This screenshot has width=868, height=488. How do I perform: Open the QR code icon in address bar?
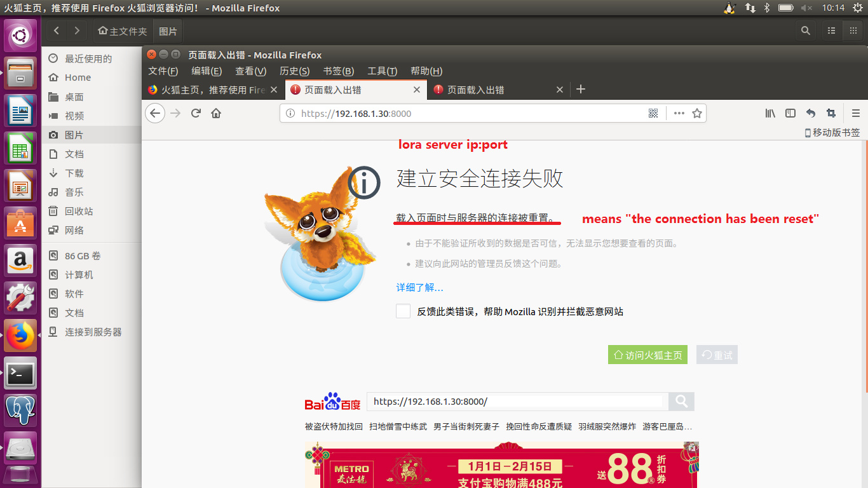tap(653, 113)
